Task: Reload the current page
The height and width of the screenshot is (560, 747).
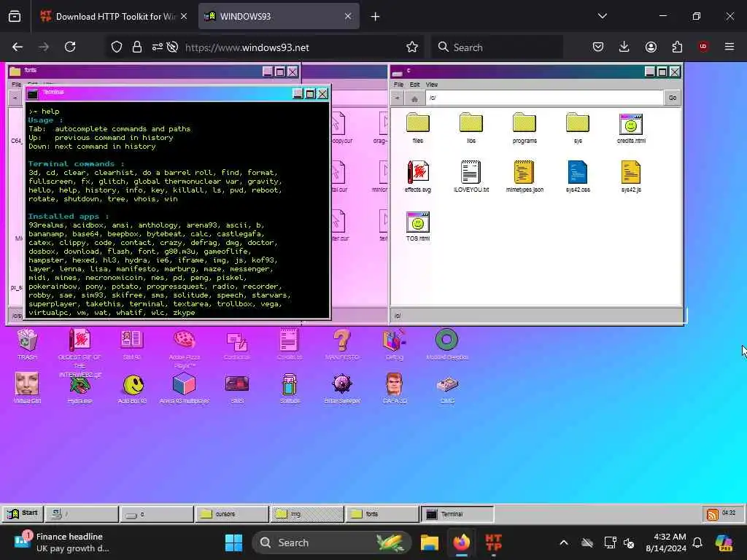Action: (x=70, y=47)
